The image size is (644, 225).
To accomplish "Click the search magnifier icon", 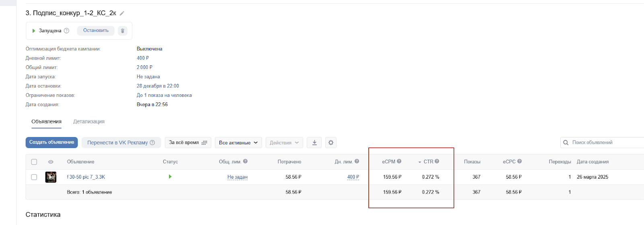I will 566,142.
